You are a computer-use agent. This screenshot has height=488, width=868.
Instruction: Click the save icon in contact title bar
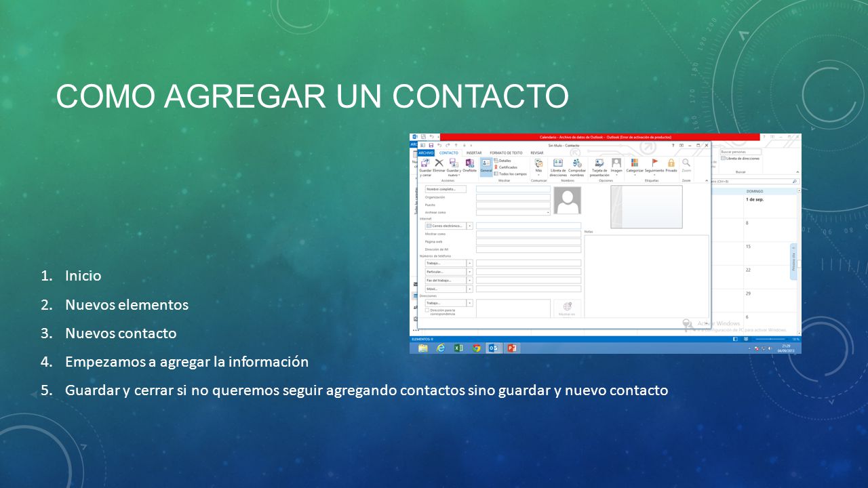[431, 145]
